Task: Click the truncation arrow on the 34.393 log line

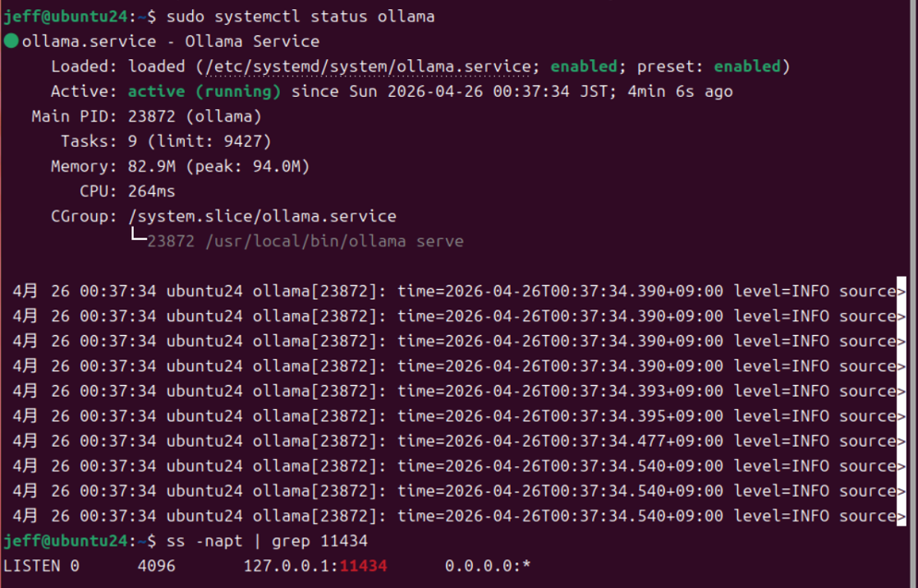Action: pos(901,391)
